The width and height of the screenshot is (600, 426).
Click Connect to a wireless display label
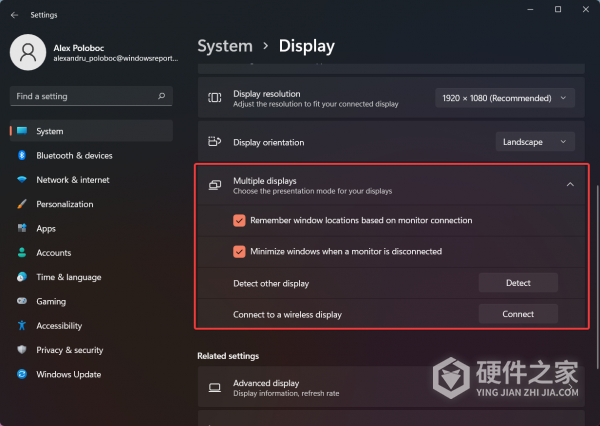287,315
